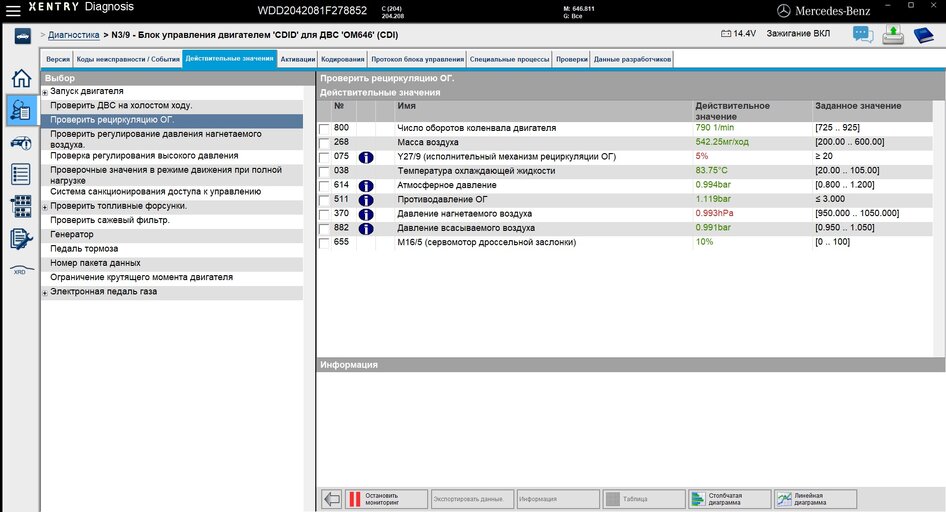This screenshot has height=512, width=946.
Task: Tick checkbox for row 038 coolant temperature
Action: (x=325, y=172)
